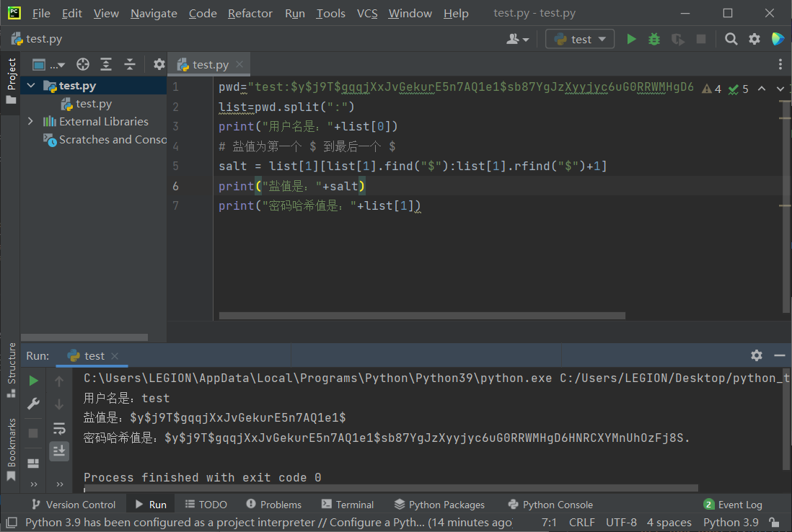The width and height of the screenshot is (792, 532).
Task: Toggle the Project side tool window
Action: (11, 81)
